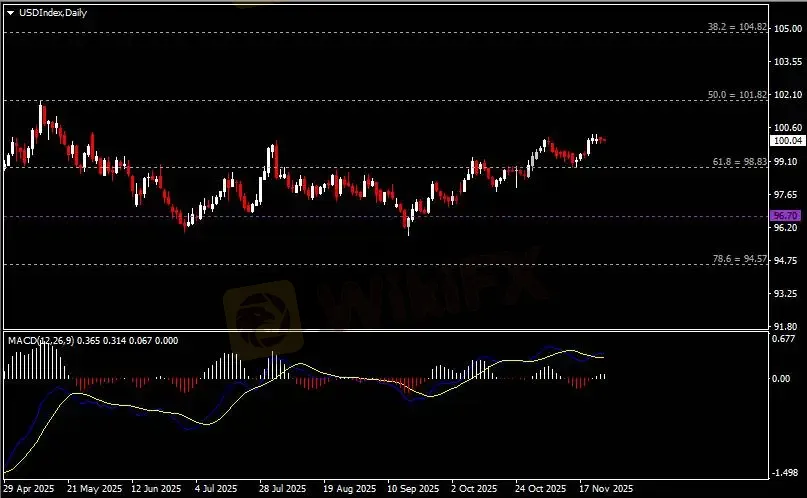Click the 29 Apr 2025 date marker
The image size is (807, 498).
click(30, 489)
